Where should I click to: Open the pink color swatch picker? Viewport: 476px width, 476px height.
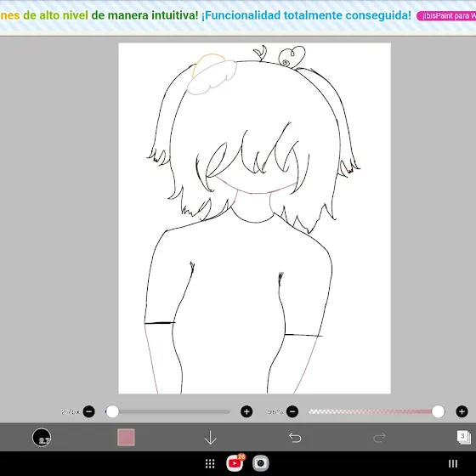tap(126, 437)
